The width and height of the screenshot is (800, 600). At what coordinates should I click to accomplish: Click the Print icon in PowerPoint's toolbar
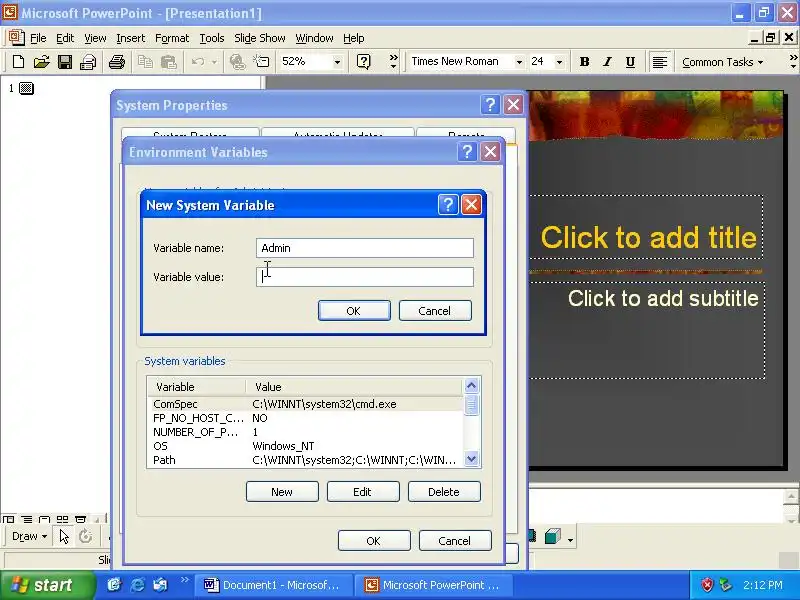coord(117,62)
